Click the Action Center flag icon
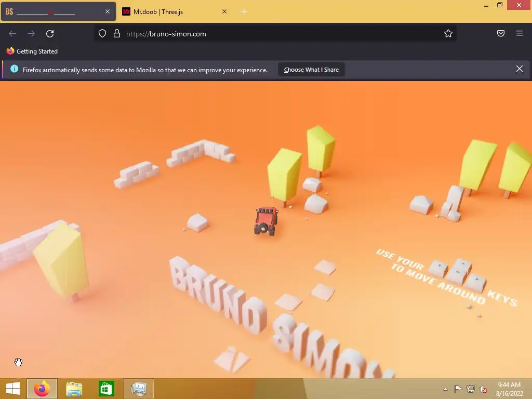532x399 pixels. coord(458,389)
